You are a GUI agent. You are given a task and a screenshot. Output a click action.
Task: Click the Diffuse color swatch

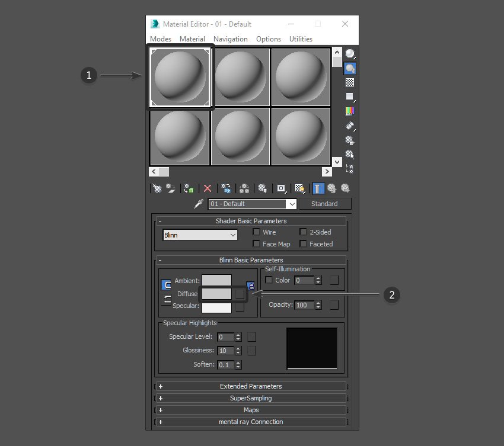click(216, 294)
